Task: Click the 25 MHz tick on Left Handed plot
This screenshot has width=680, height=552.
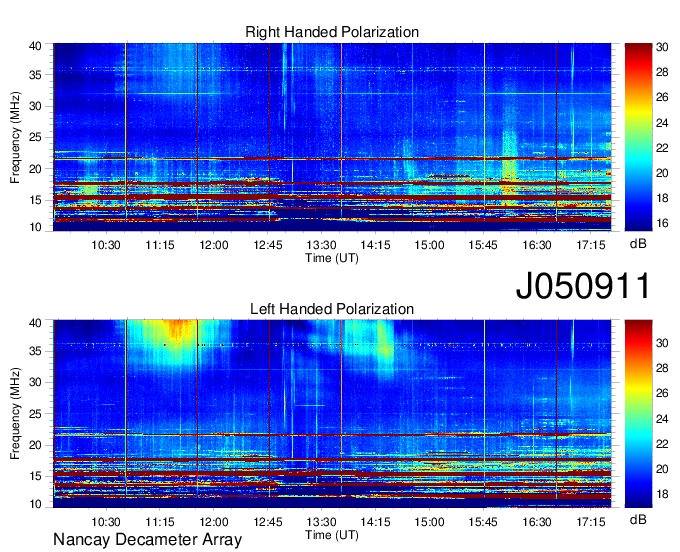Action: coord(36,414)
